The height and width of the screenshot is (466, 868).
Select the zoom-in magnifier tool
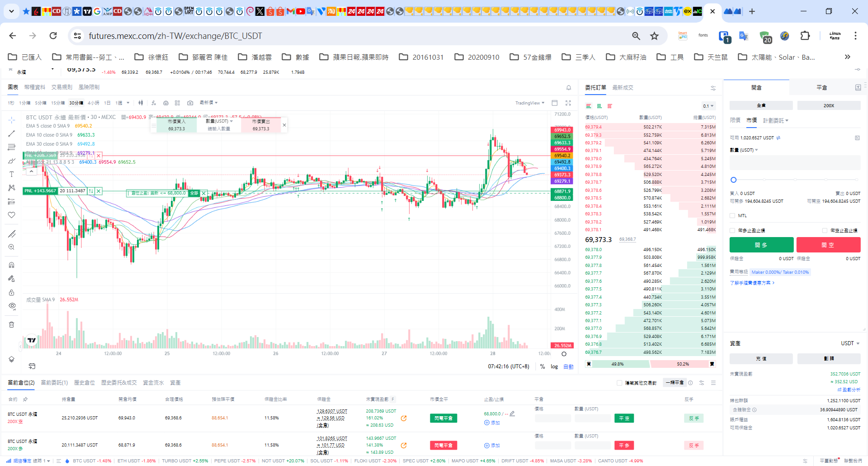(x=12, y=247)
